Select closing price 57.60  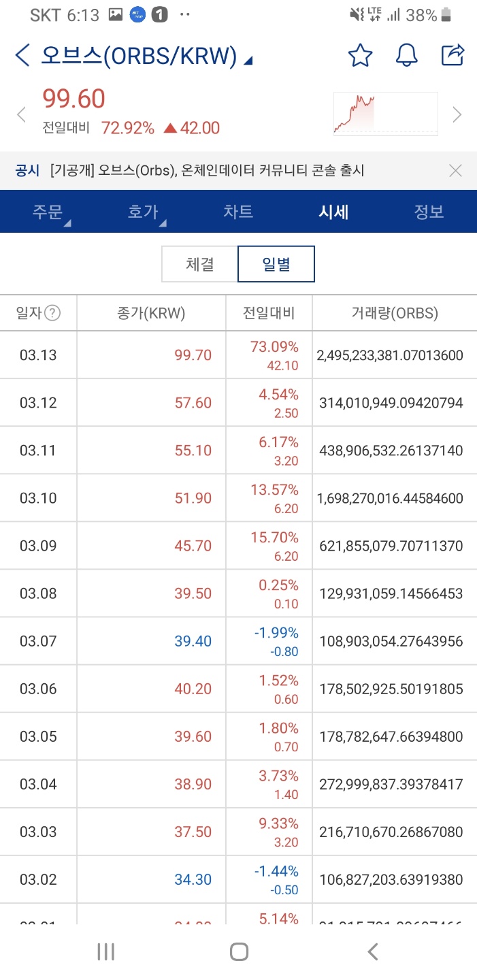pyautogui.click(x=193, y=402)
